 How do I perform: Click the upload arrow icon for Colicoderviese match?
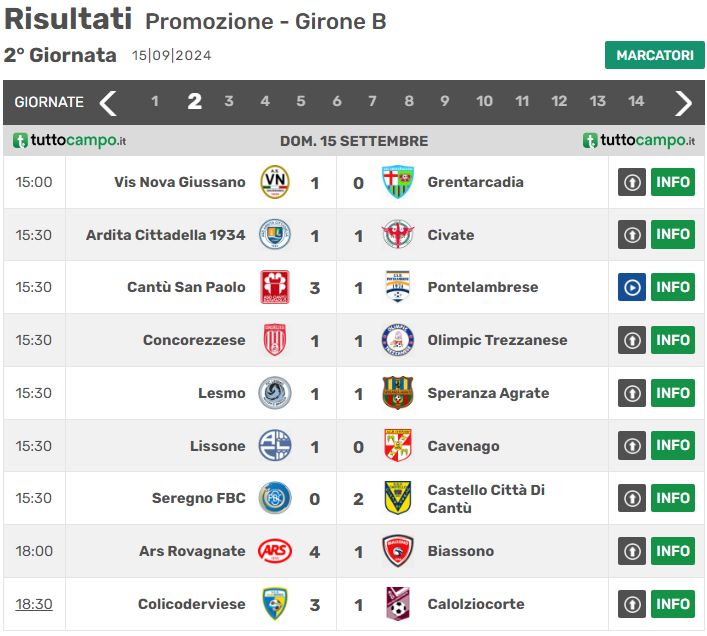point(632,604)
